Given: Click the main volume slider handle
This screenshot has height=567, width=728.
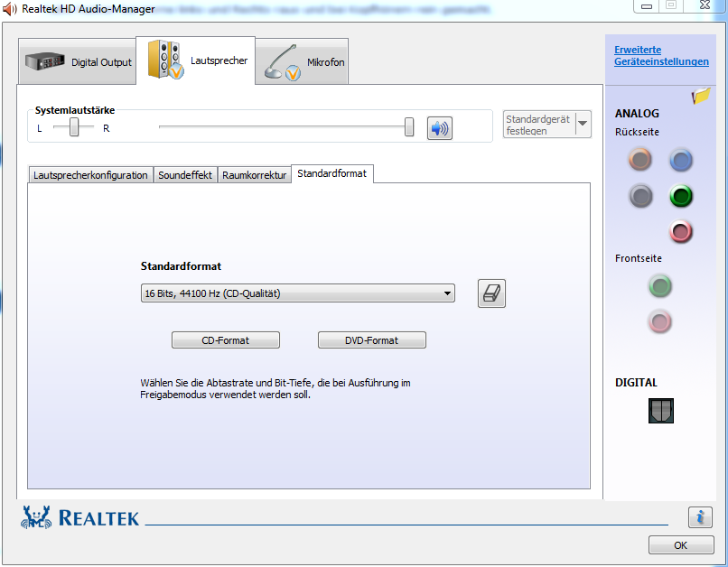Looking at the screenshot, I should pyautogui.click(x=409, y=126).
